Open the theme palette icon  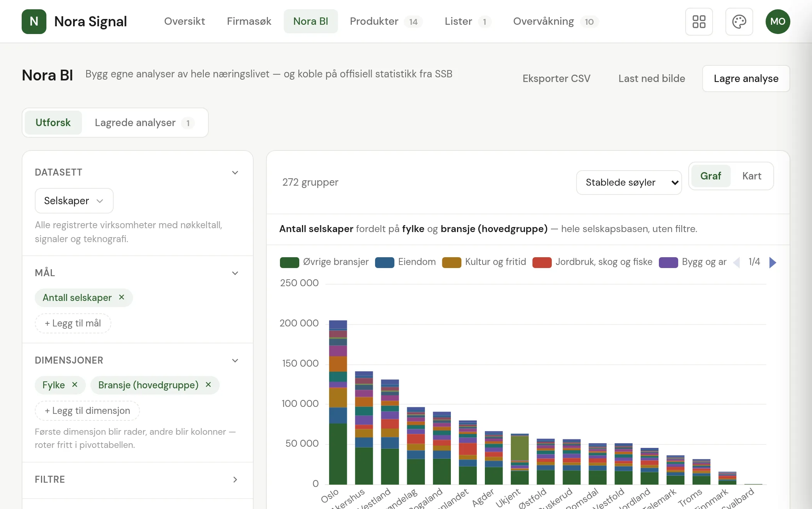coord(739,22)
